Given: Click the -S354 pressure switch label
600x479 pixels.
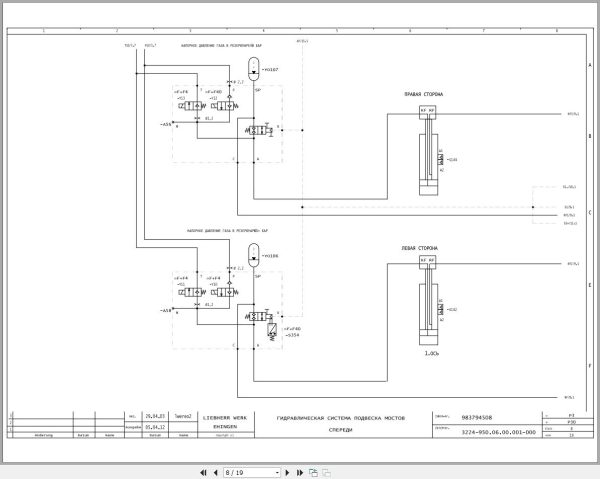Looking at the screenshot, I should (x=292, y=335).
